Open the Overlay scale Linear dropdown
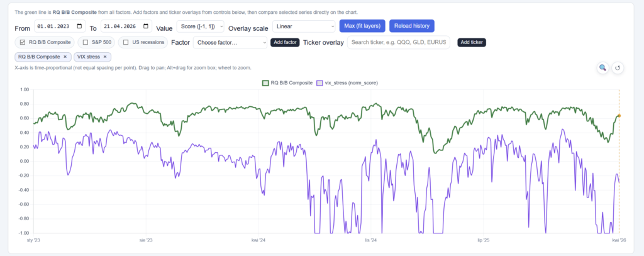This screenshot has height=256, width=644. point(304,26)
